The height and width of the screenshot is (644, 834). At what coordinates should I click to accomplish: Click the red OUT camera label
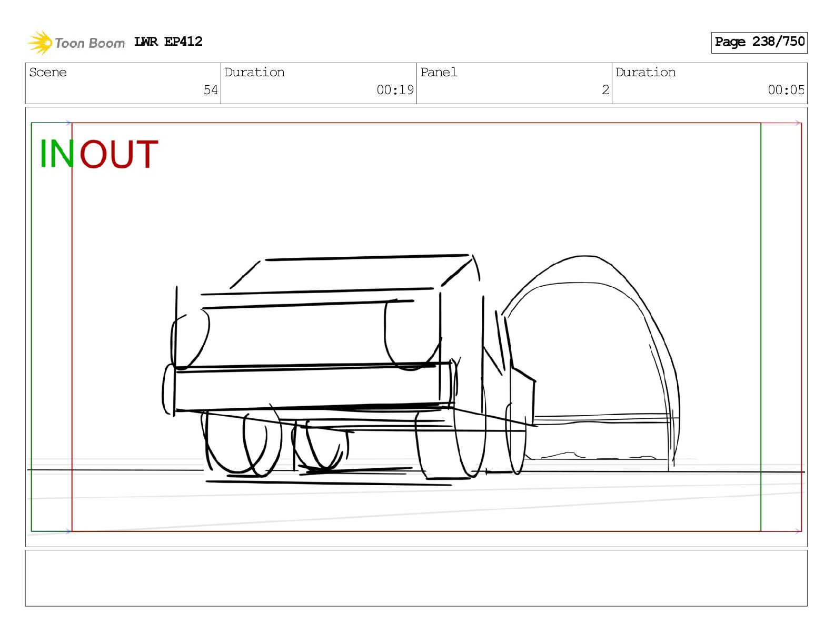[x=119, y=154]
